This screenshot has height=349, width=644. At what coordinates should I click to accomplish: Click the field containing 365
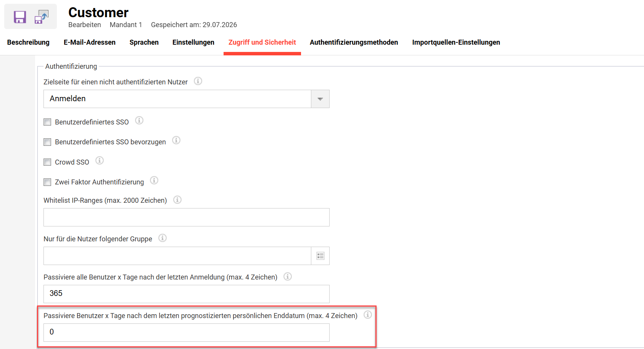[187, 294]
